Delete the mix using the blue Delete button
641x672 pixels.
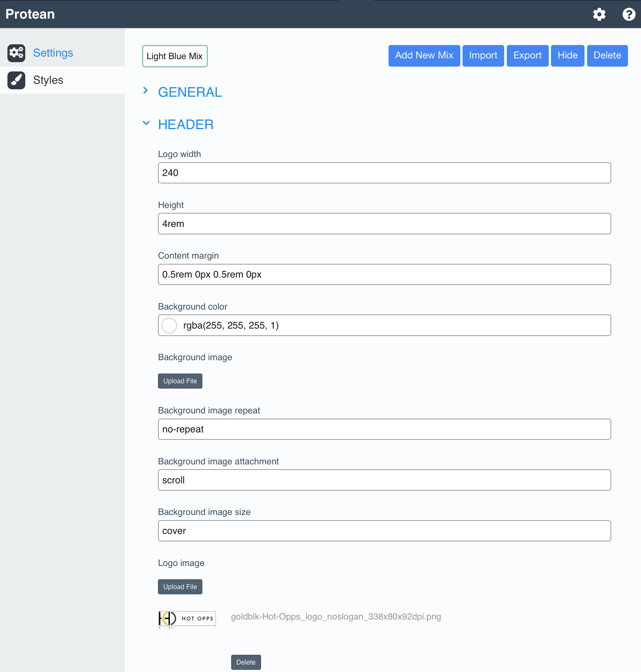pos(607,56)
